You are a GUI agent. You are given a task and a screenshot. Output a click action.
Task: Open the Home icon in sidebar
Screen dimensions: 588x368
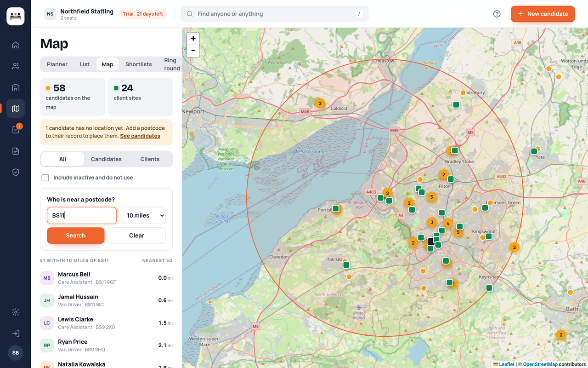coord(16,45)
